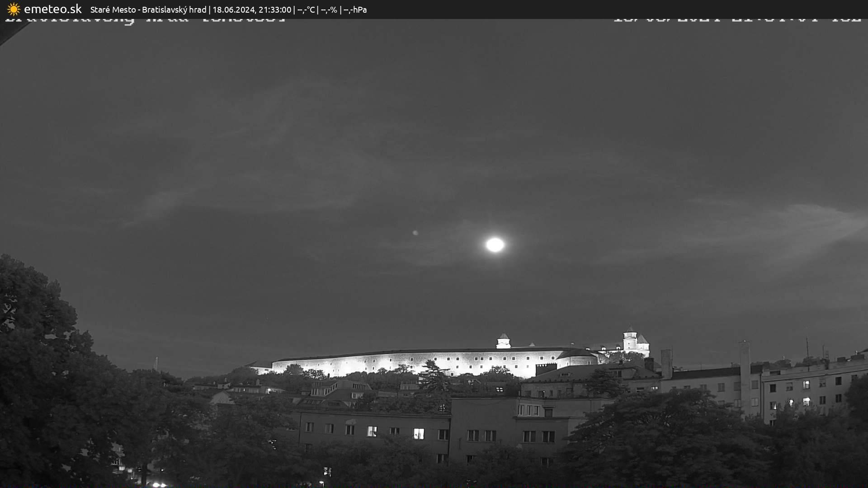
Task: Click the street lights at bottom left
Action: pos(158,484)
